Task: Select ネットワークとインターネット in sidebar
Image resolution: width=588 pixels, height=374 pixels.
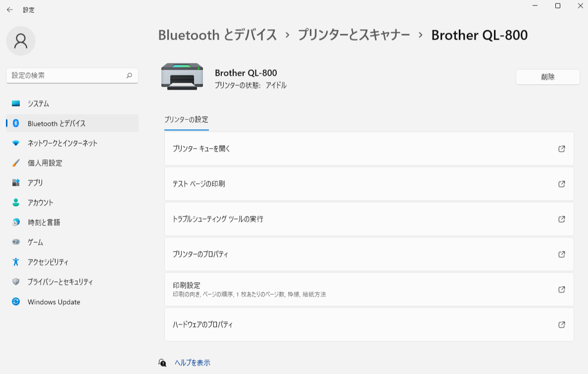Action: (62, 143)
